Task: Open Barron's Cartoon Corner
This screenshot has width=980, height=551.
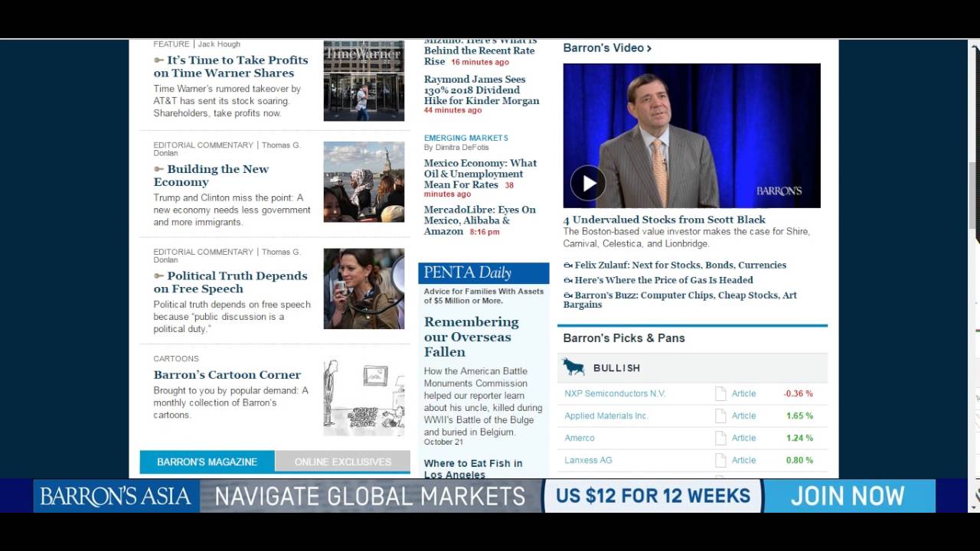Action: point(227,375)
